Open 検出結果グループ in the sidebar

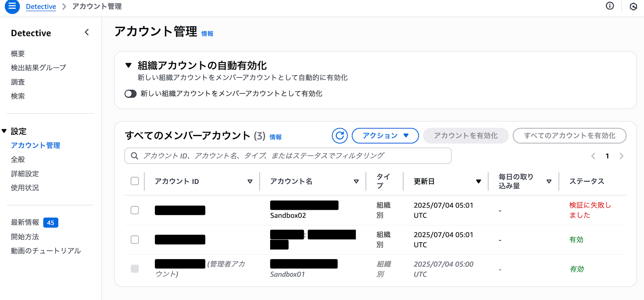38,68
